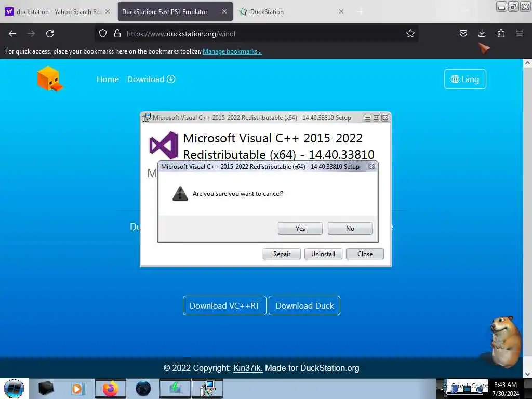Click the Uninstall button in setup
Image resolution: width=532 pixels, height=399 pixels.
(323, 254)
